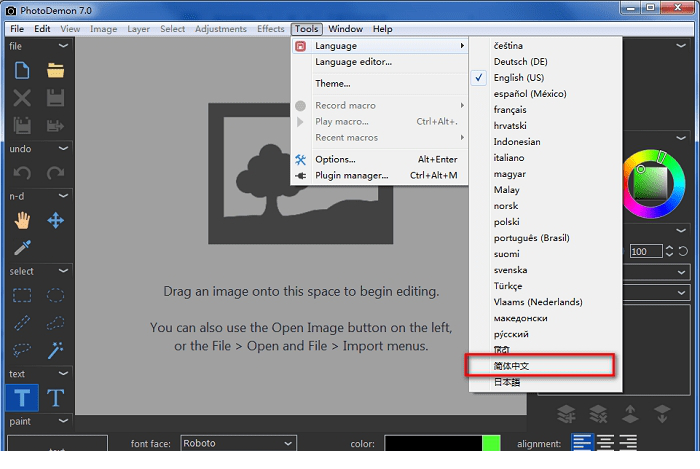
Task: Click the delete layer icon
Action: [x=598, y=414]
